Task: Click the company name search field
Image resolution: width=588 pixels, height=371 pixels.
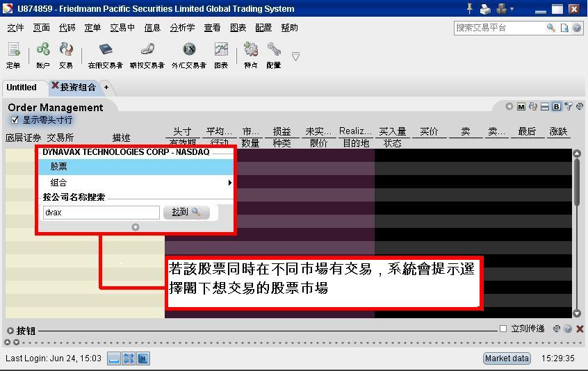Action: pyautogui.click(x=101, y=213)
